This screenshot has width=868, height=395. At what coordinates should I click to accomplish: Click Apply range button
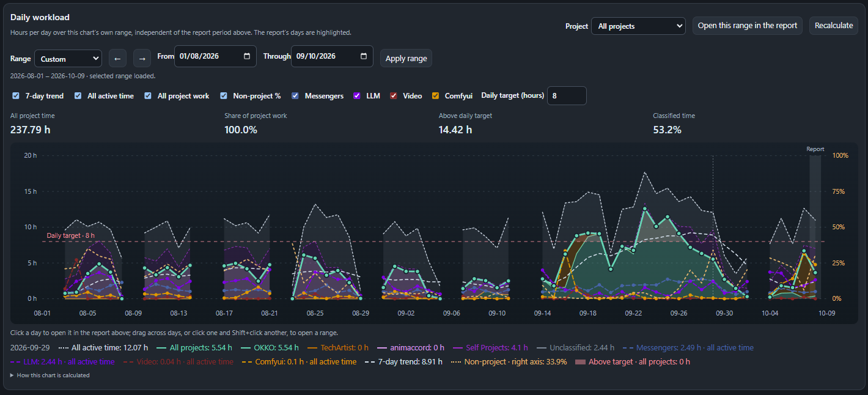[x=406, y=58]
